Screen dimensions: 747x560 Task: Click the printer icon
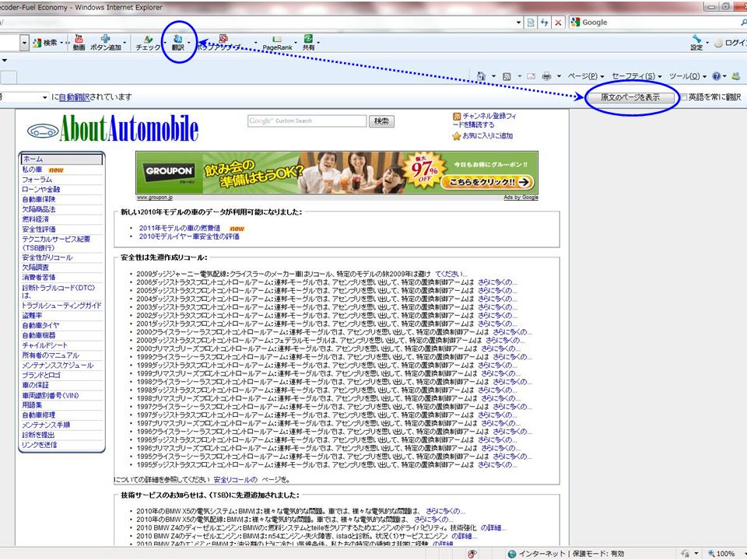(546, 76)
